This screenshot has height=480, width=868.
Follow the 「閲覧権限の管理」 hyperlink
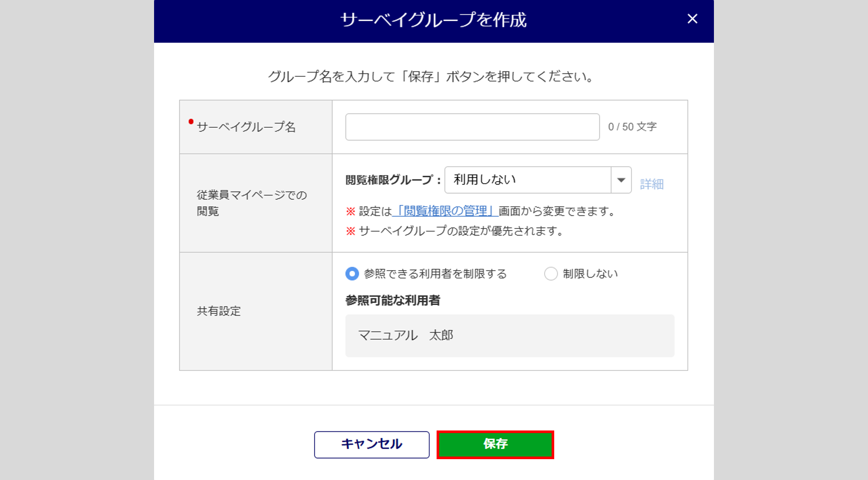pos(445,211)
